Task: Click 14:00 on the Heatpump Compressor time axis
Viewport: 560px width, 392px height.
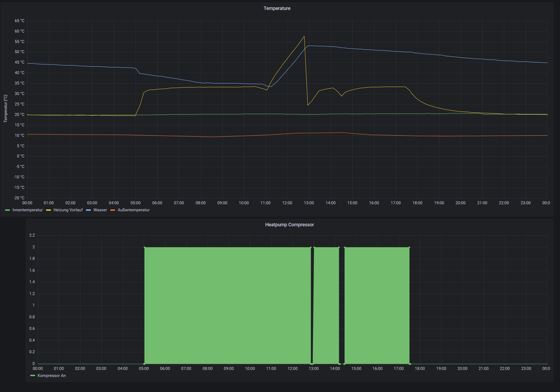Action: [x=335, y=368]
